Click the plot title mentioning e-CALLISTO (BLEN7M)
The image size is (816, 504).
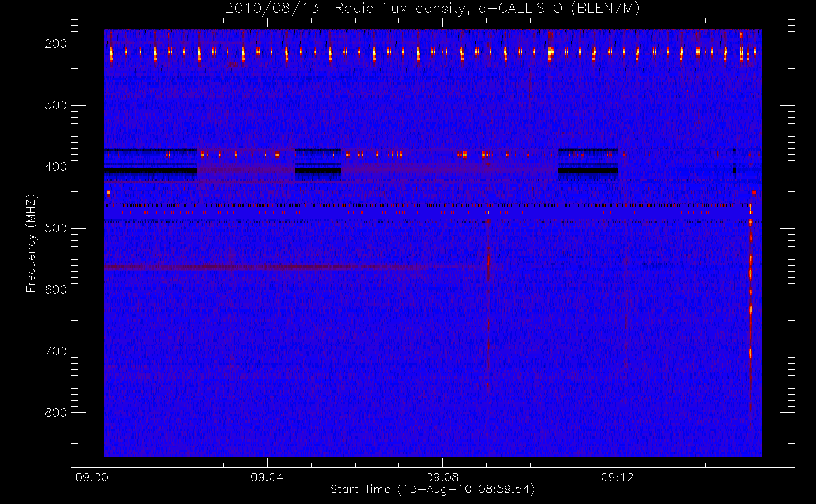pos(433,8)
